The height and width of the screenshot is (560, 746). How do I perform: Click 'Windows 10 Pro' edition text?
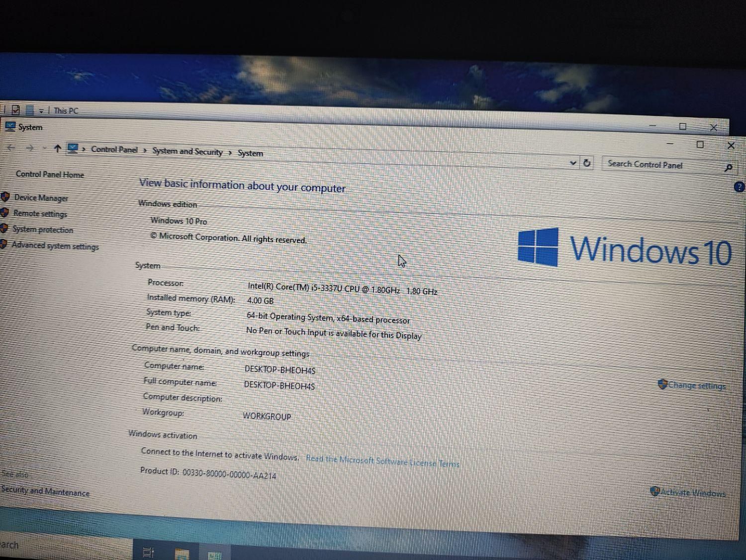click(179, 221)
